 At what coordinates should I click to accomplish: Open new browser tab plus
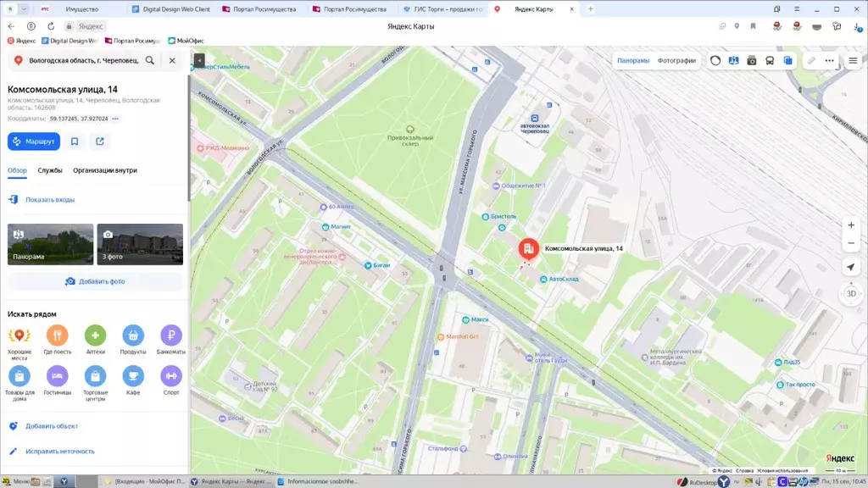tap(591, 8)
